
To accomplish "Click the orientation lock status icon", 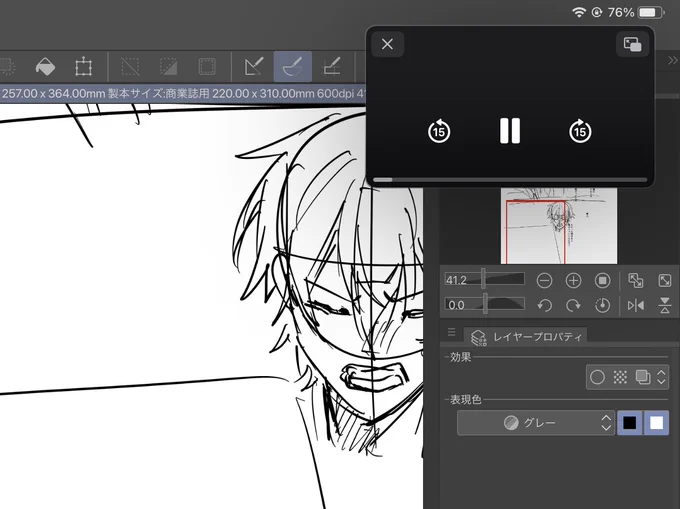I will click(597, 12).
